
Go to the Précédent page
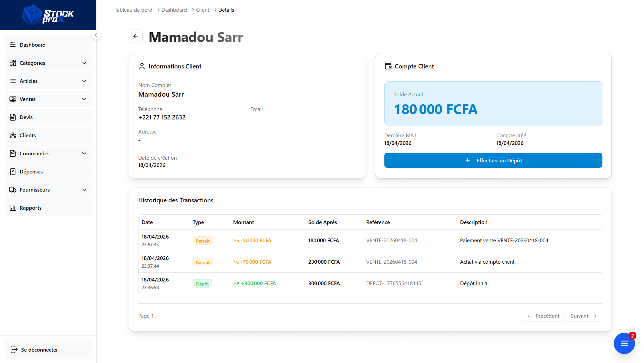pyautogui.click(x=543, y=316)
